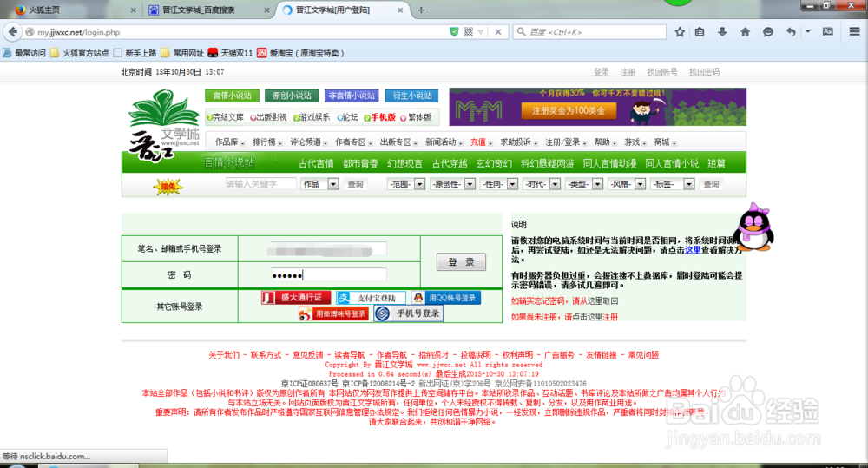Go to the home page icon
Screen dimensions: 868x468
pyautogui.click(x=745, y=32)
